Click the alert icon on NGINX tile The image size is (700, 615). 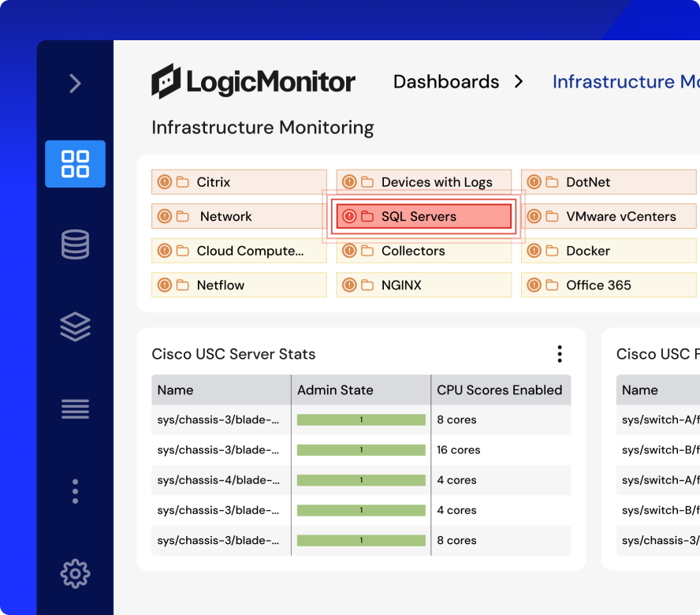click(x=349, y=285)
